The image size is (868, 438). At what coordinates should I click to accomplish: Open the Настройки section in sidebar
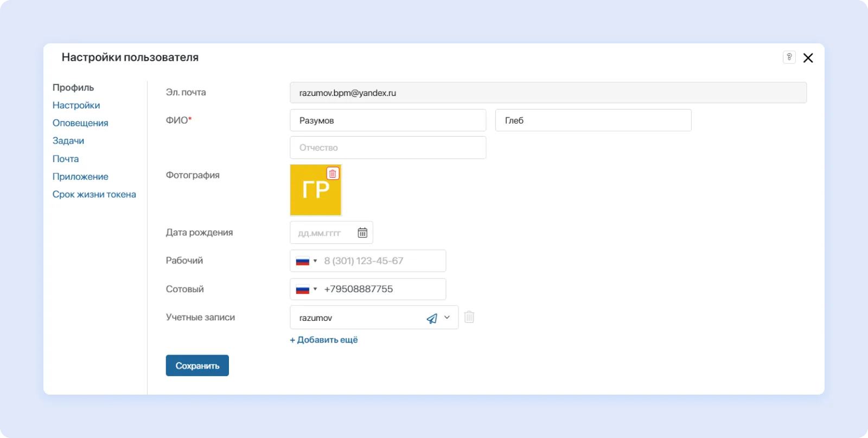(76, 105)
